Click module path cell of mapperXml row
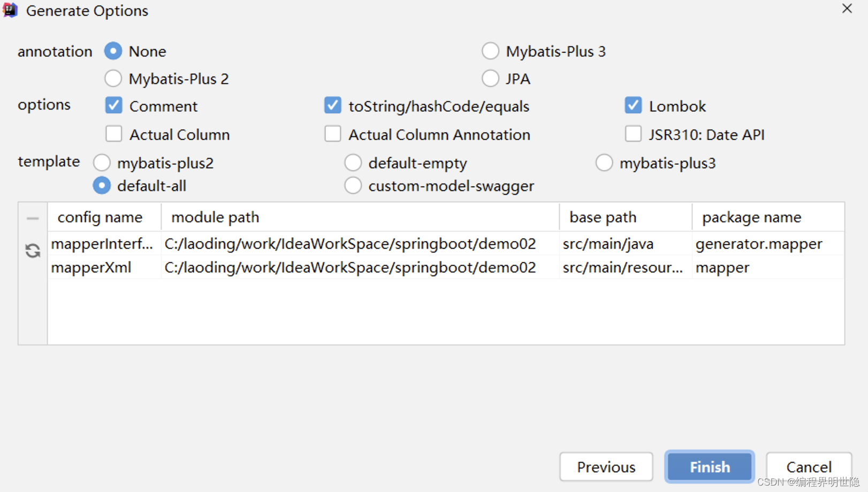Viewport: 868px width, 492px height. coord(360,267)
